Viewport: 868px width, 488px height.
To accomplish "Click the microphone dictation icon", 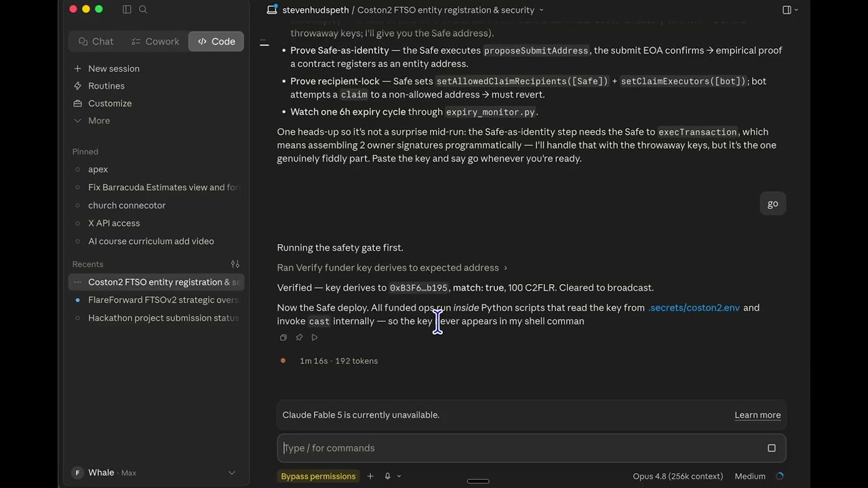I will click(x=388, y=476).
